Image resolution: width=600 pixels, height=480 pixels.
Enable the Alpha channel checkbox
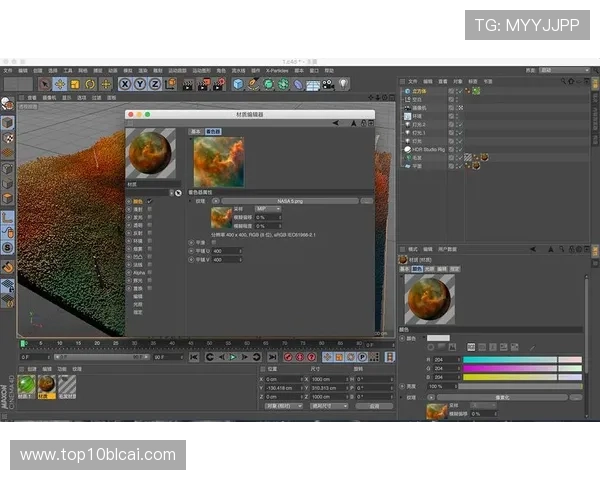(x=149, y=270)
